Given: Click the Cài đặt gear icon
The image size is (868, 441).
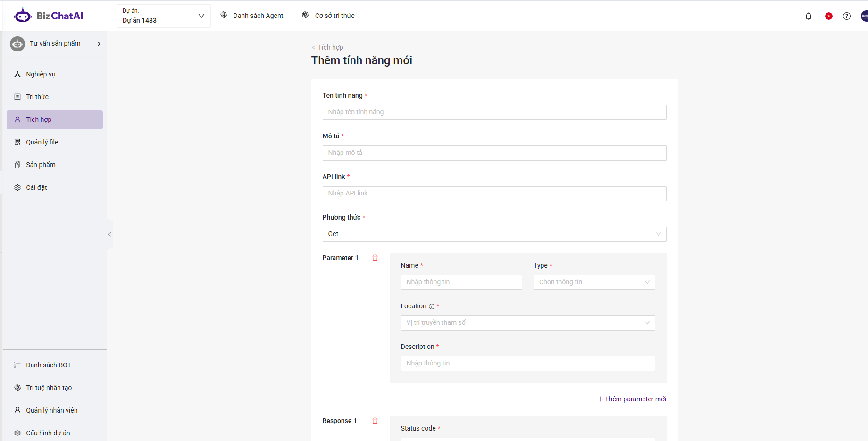Looking at the screenshot, I should 17,187.
